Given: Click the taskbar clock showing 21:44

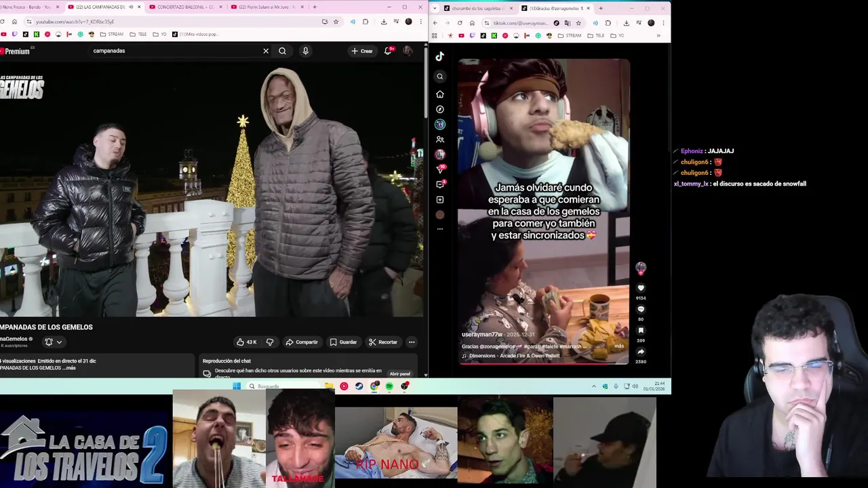Looking at the screenshot, I should [x=654, y=386].
